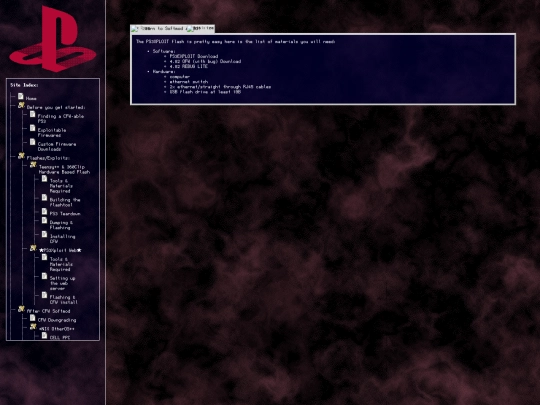Click the PlayStation logo

52,39
